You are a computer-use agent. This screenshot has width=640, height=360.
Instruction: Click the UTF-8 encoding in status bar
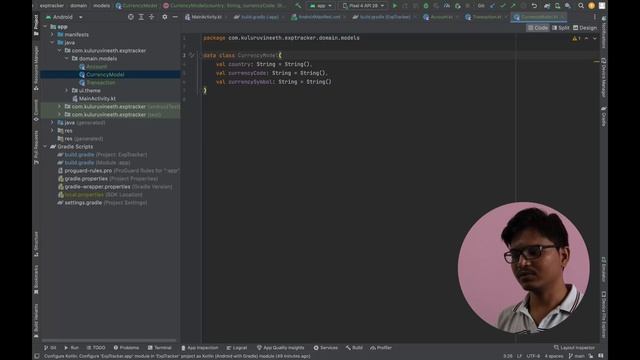(x=533, y=356)
